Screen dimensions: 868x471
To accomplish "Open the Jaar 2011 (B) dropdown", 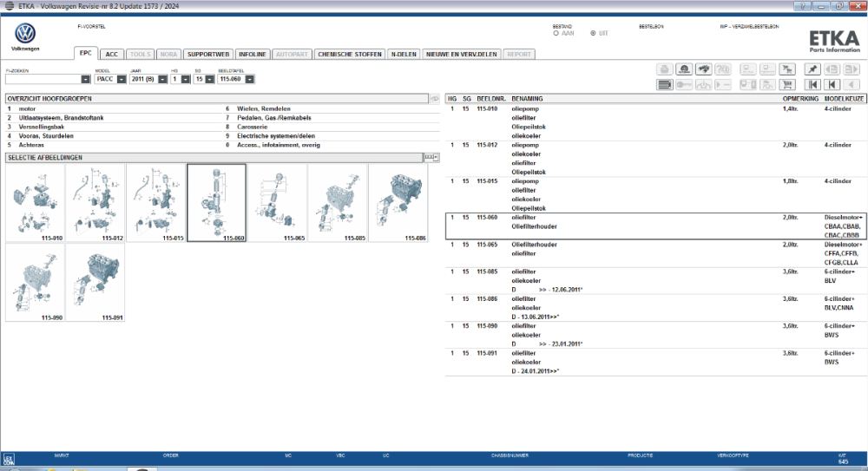I will click(x=163, y=80).
